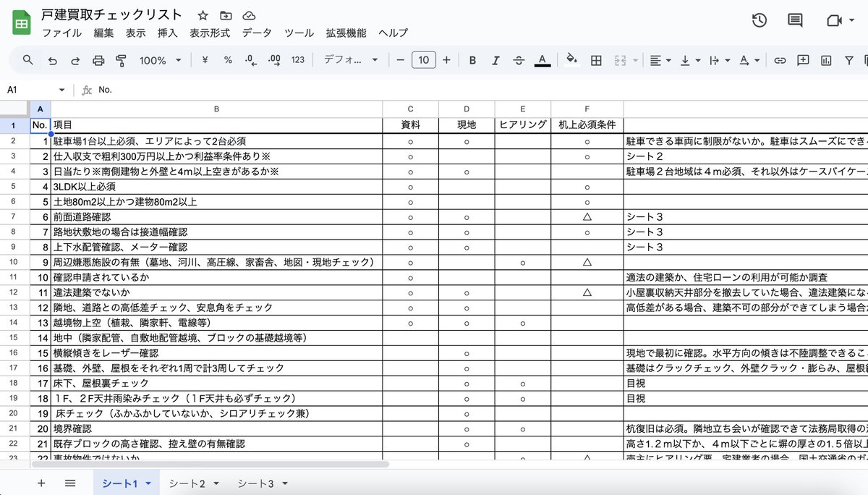Image resolution: width=868 pixels, height=495 pixels.
Task: Decrease font size with minus button
Action: pos(400,60)
